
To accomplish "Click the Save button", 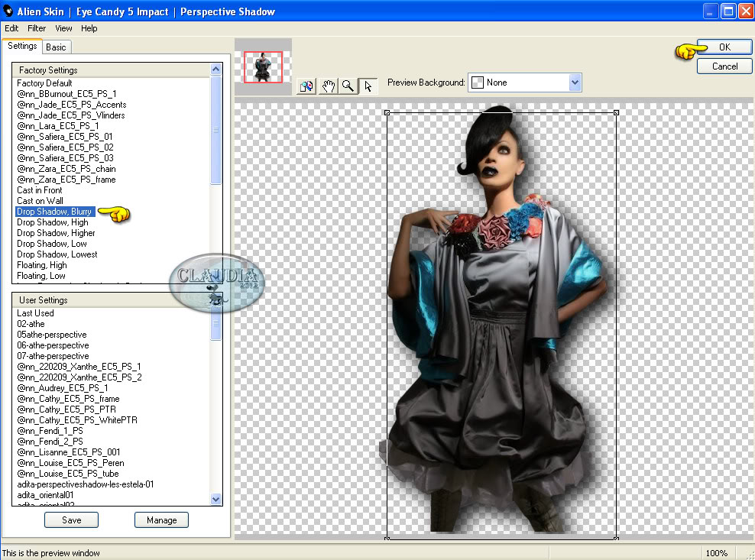I will (x=71, y=520).
